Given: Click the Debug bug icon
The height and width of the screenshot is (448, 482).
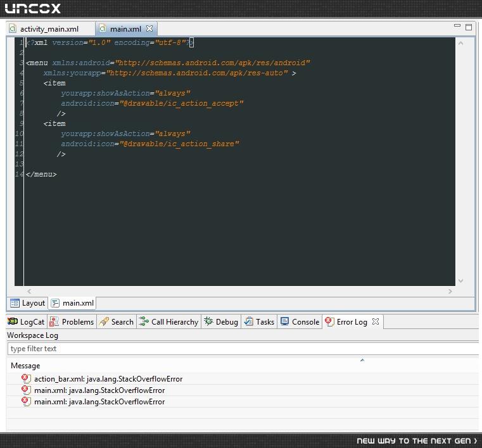Looking at the screenshot, I should tap(208, 321).
